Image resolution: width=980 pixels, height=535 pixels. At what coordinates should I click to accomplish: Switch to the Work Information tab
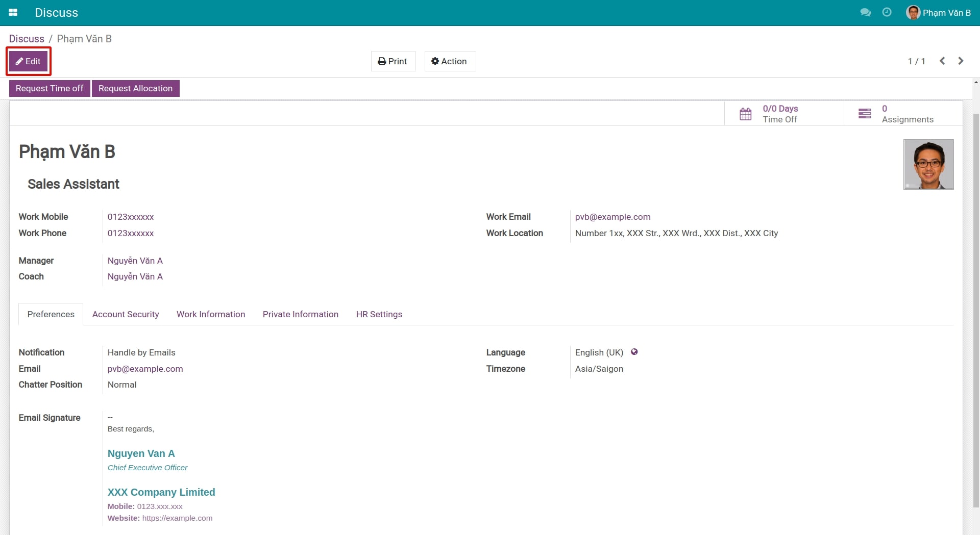[x=211, y=314]
